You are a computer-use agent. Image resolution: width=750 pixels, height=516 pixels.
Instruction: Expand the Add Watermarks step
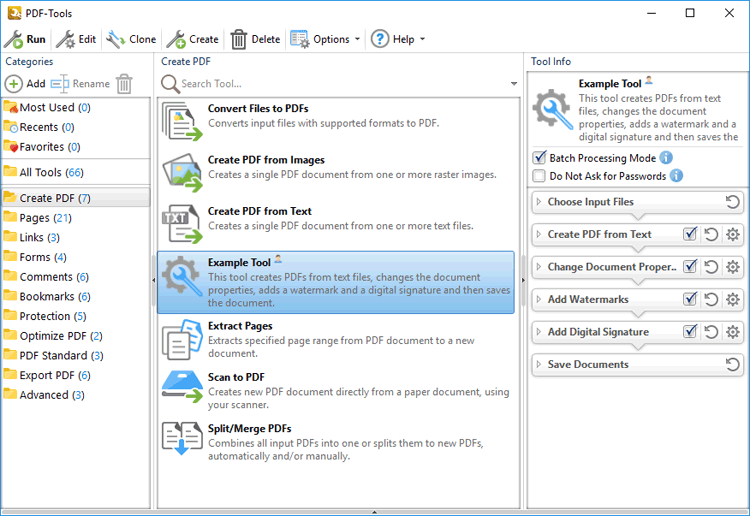coord(539,299)
